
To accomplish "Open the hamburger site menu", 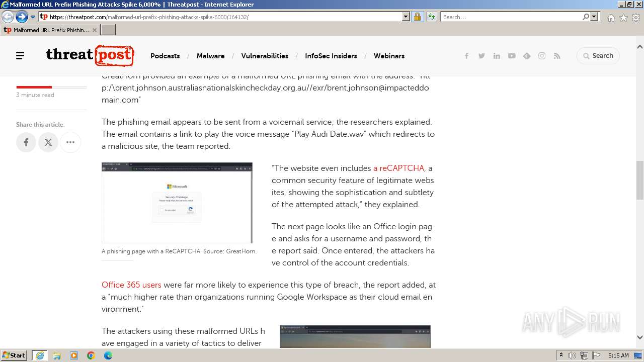I will pyautogui.click(x=20, y=56).
